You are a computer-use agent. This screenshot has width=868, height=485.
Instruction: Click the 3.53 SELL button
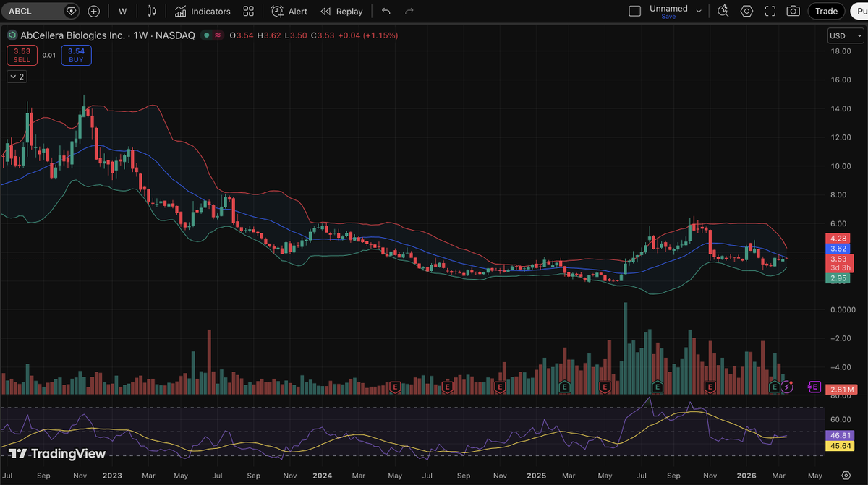[22, 55]
